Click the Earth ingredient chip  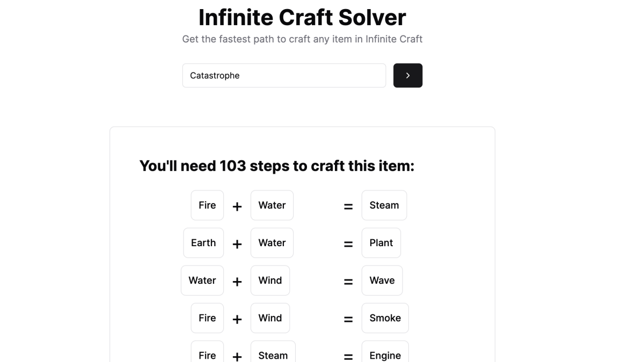(203, 243)
